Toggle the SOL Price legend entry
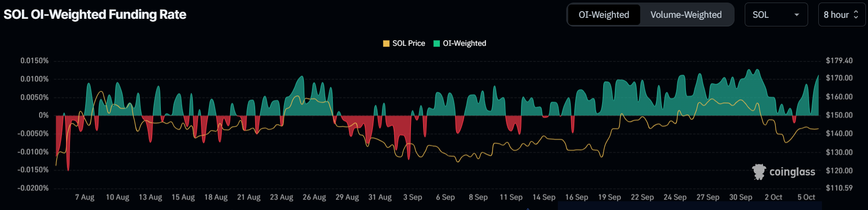Screen dimensions: 868x210 404,43
